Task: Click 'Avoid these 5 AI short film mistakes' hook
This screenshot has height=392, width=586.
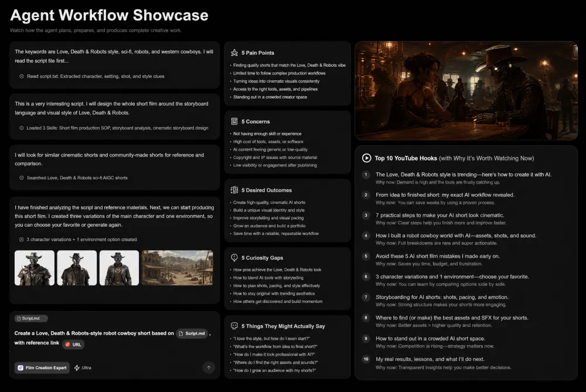Action: [438, 256]
